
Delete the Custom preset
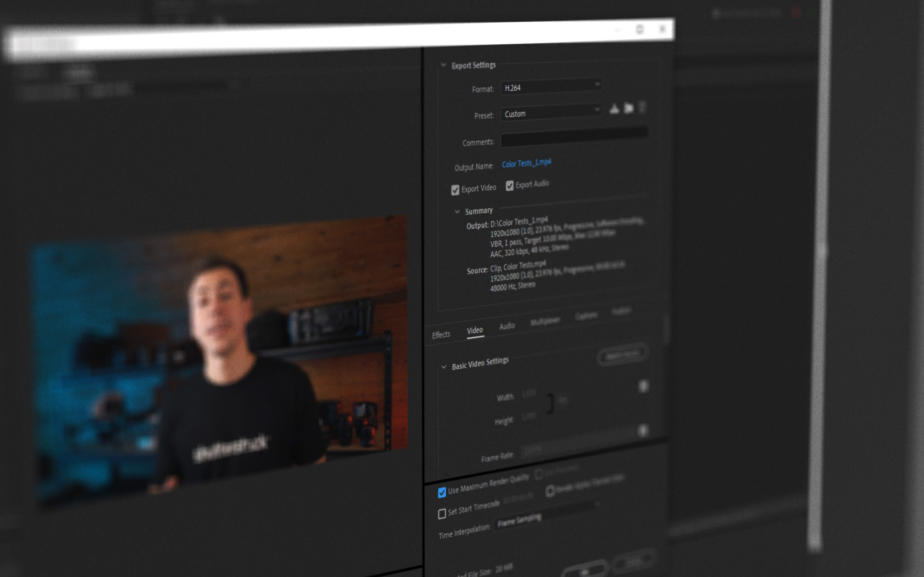pos(642,108)
